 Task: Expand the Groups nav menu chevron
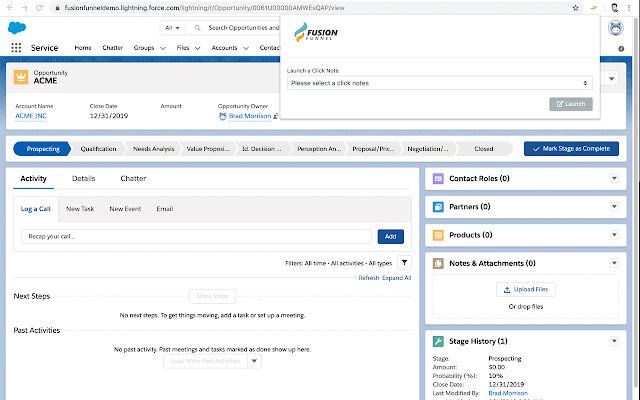(163, 48)
